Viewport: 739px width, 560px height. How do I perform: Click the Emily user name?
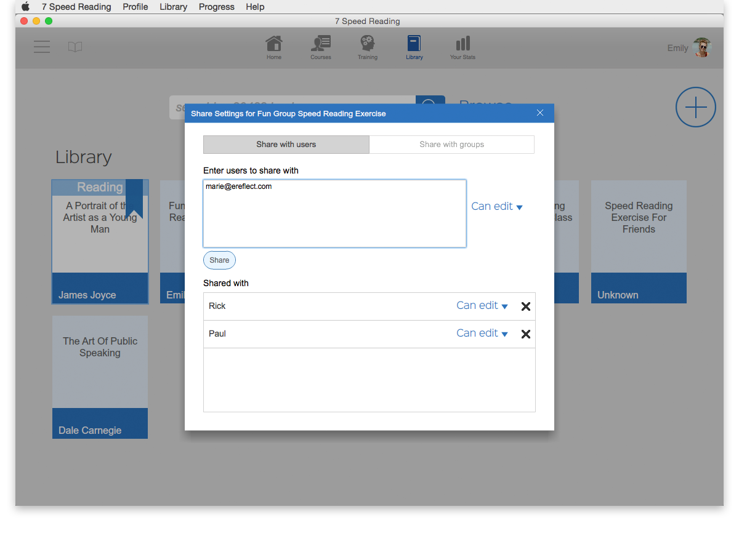click(x=677, y=48)
